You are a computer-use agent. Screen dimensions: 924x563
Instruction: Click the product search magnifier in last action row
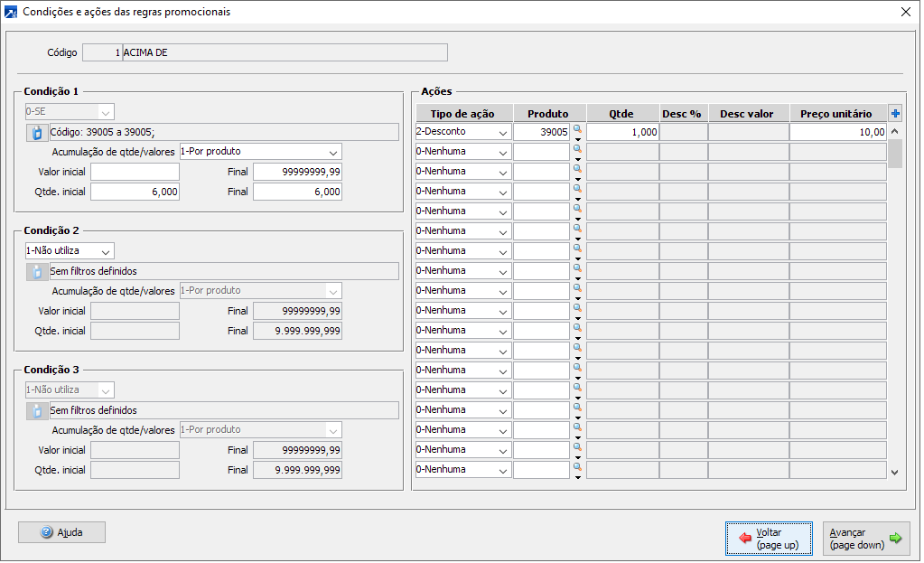point(577,467)
